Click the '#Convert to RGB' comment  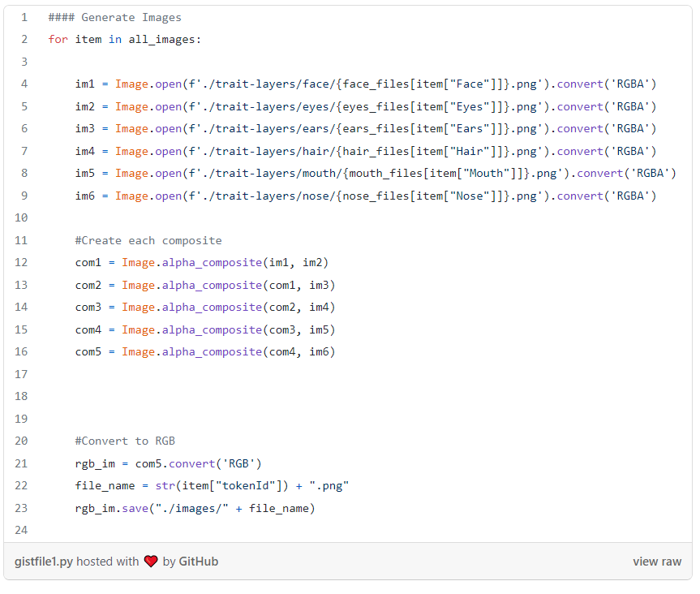tap(125, 441)
